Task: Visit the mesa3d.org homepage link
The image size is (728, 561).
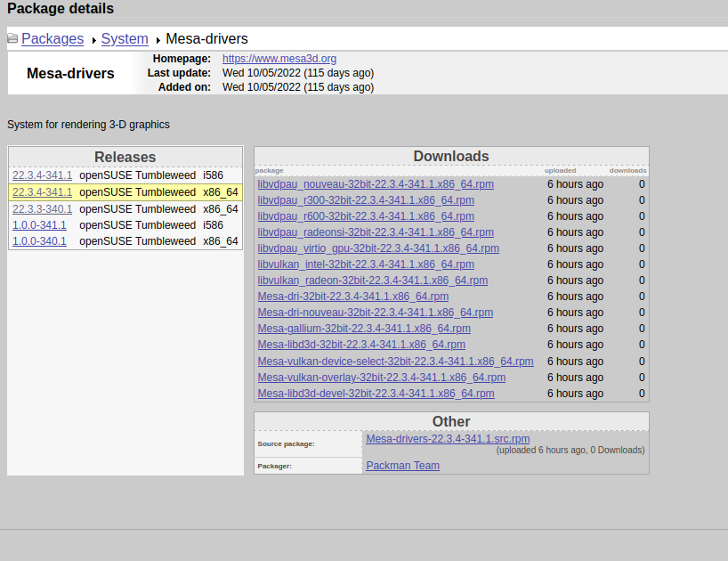Action: pos(279,59)
